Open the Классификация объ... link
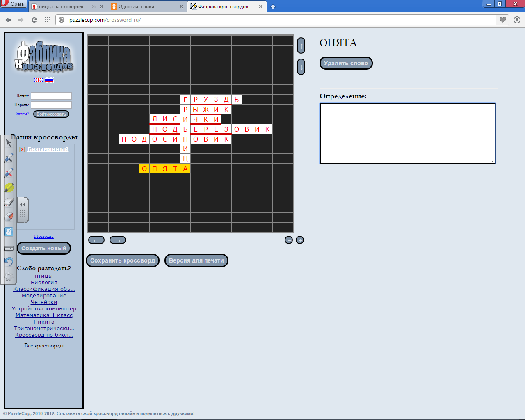This screenshot has height=420, width=525. (44, 289)
